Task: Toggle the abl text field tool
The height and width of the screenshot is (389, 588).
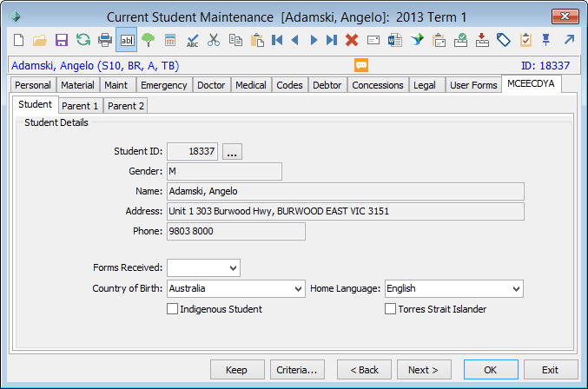Action: pyautogui.click(x=127, y=40)
